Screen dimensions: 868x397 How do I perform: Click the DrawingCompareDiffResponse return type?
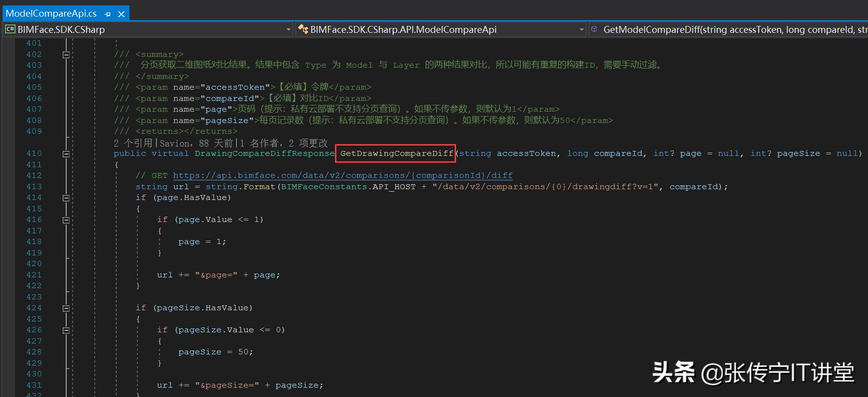(265, 153)
